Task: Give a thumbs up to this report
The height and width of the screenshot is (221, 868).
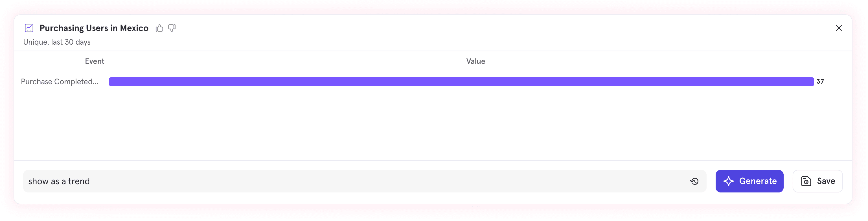Action: (x=159, y=28)
